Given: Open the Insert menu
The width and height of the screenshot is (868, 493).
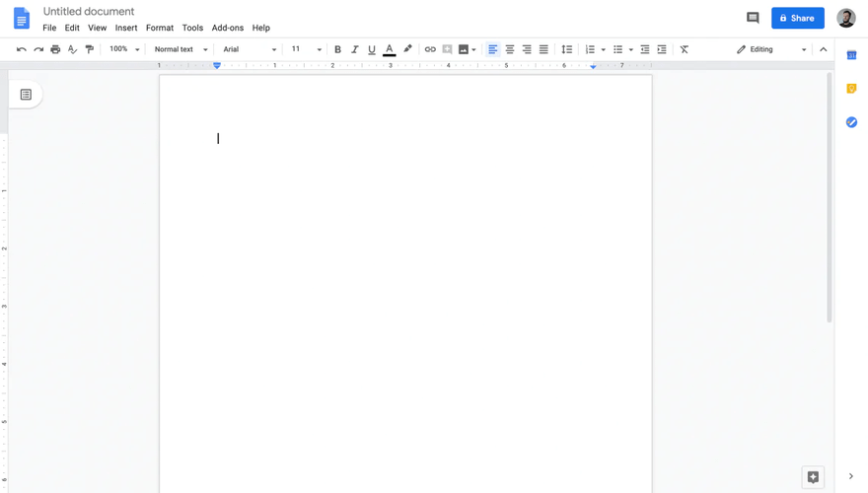Looking at the screenshot, I should tap(126, 28).
